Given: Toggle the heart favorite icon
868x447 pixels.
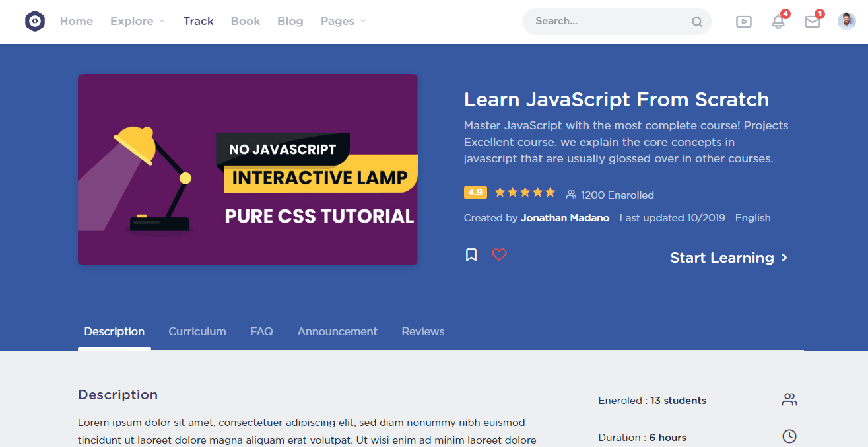Looking at the screenshot, I should 499,255.
